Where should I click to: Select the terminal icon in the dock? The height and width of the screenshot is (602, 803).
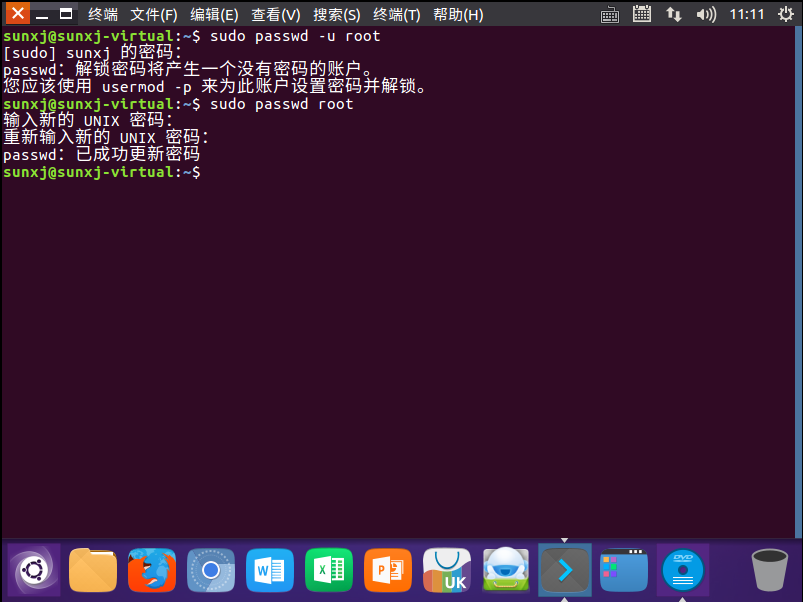565,570
